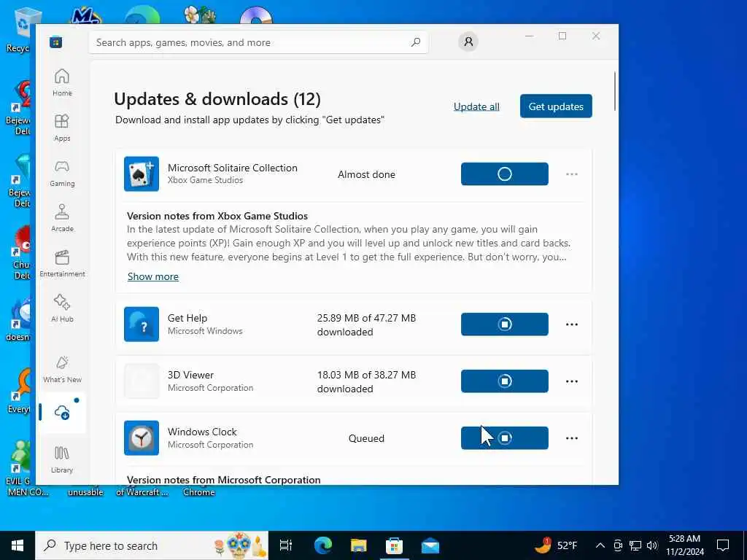Click the Windows Clock app name
Screen dimensions: 747x560
(202, 432)
